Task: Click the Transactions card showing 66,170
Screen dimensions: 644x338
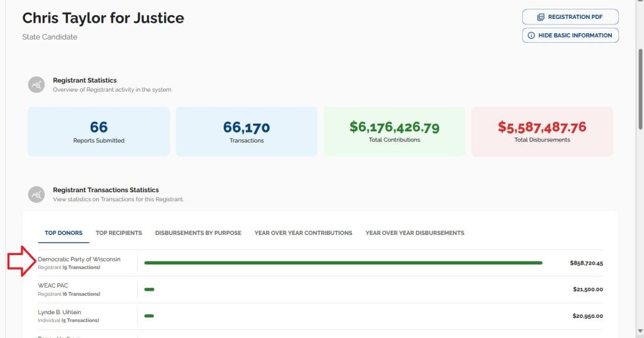Action: point(247,131)
